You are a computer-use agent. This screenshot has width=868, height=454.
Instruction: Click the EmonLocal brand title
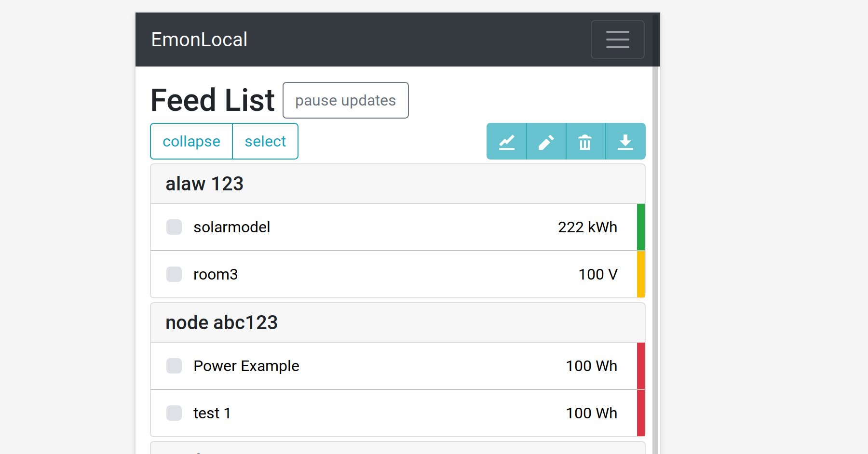pos(199,39)
